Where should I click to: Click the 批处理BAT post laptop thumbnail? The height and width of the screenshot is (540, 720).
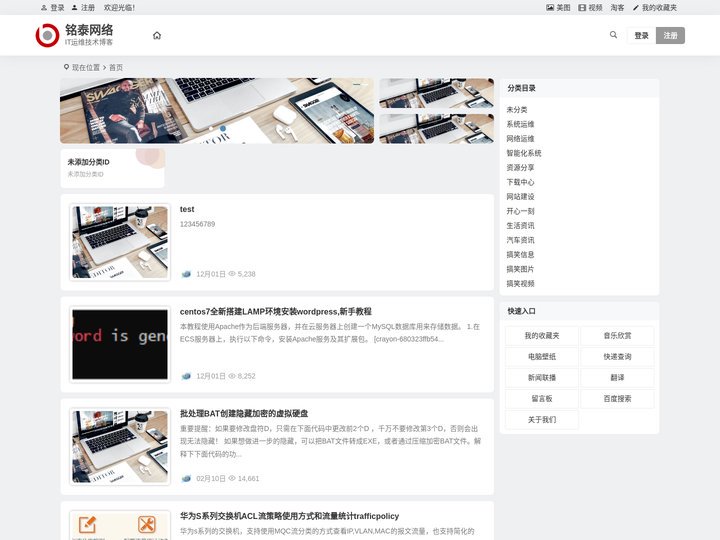[x=120, y=447]
